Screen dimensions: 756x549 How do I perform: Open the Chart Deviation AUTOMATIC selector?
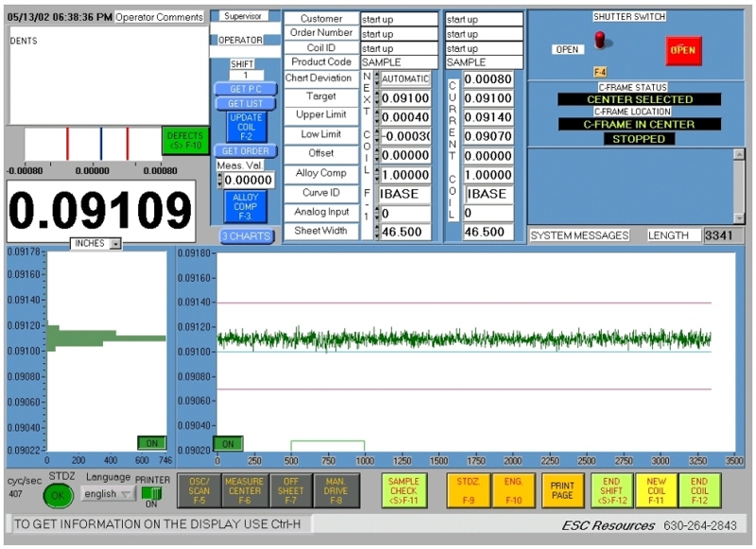tap(405, 79)
